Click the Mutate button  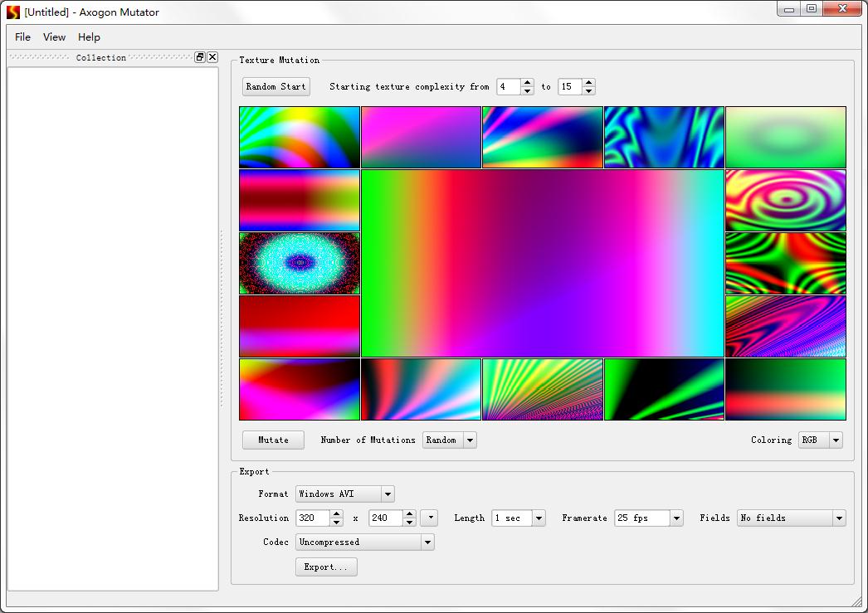click(x=273, y=440)
